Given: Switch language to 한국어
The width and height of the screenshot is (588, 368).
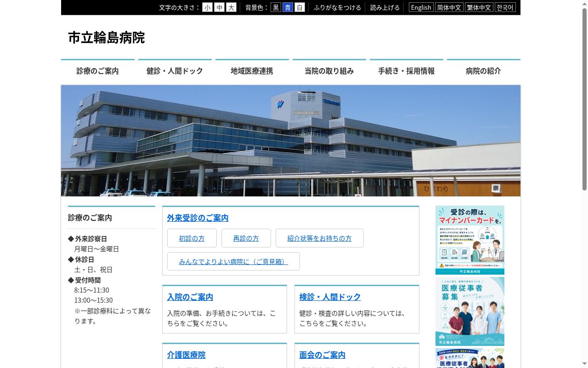Looking at the screenshot, I should pyautogui.click(x=505, y=7).
